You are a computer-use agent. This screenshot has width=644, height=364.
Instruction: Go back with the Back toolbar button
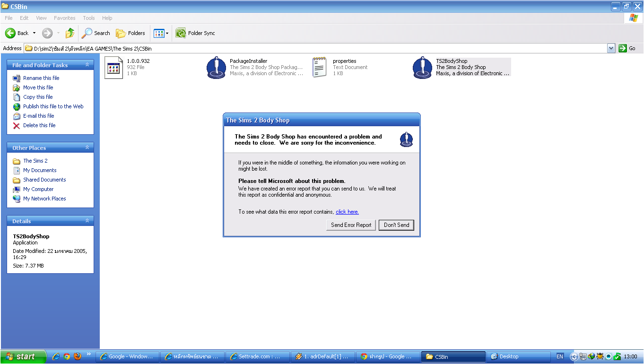tap(17, 33)
